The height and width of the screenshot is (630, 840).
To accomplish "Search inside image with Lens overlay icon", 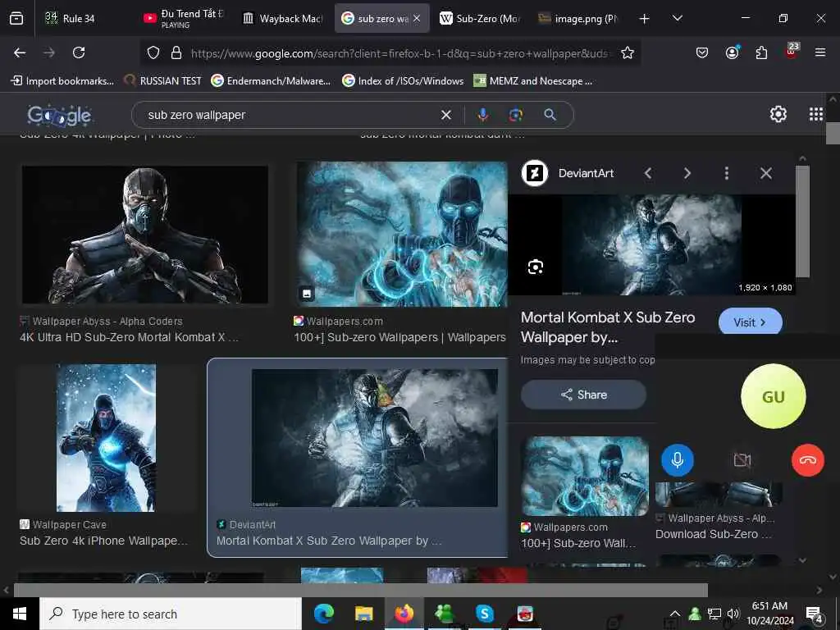I will click(x=535, y=267).
